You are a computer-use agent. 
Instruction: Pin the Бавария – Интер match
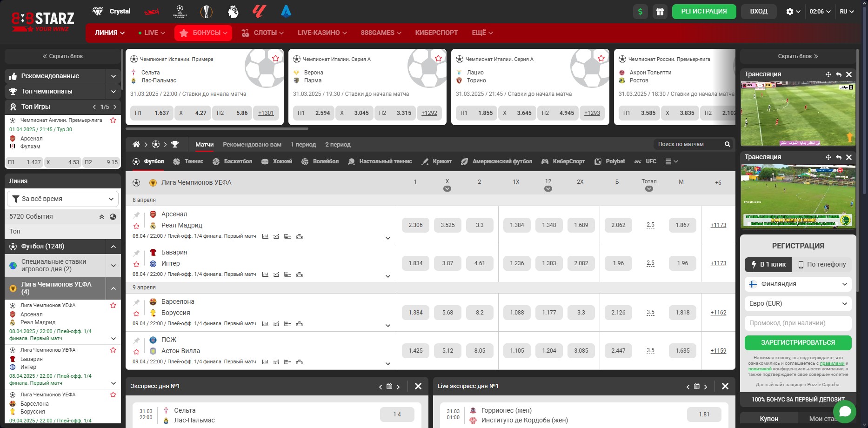pos(136,253)
